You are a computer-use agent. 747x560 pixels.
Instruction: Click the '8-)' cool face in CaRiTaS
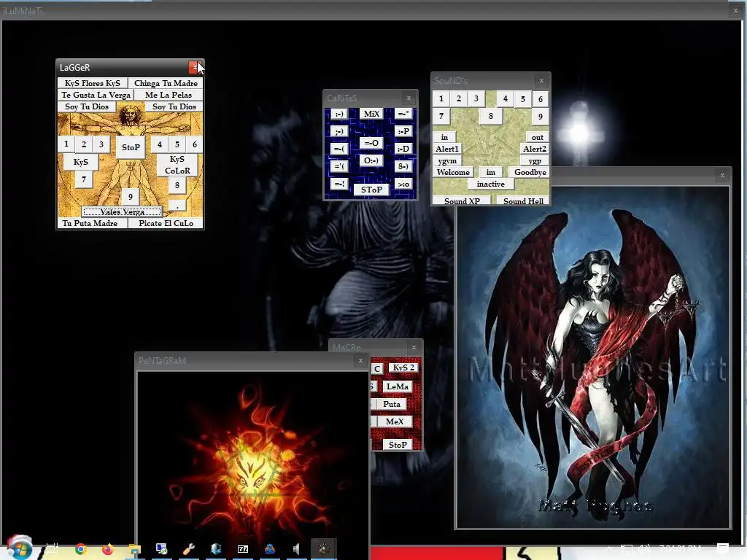[403, 166]
